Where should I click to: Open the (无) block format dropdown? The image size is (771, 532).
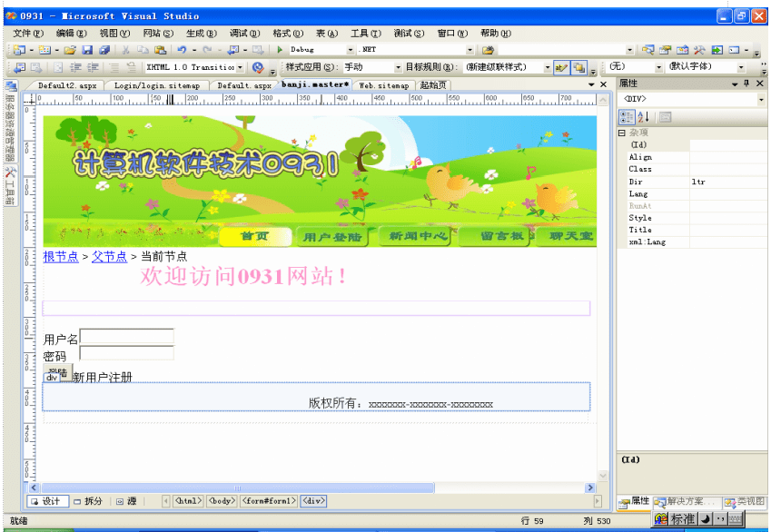click(x=658, y=67)
